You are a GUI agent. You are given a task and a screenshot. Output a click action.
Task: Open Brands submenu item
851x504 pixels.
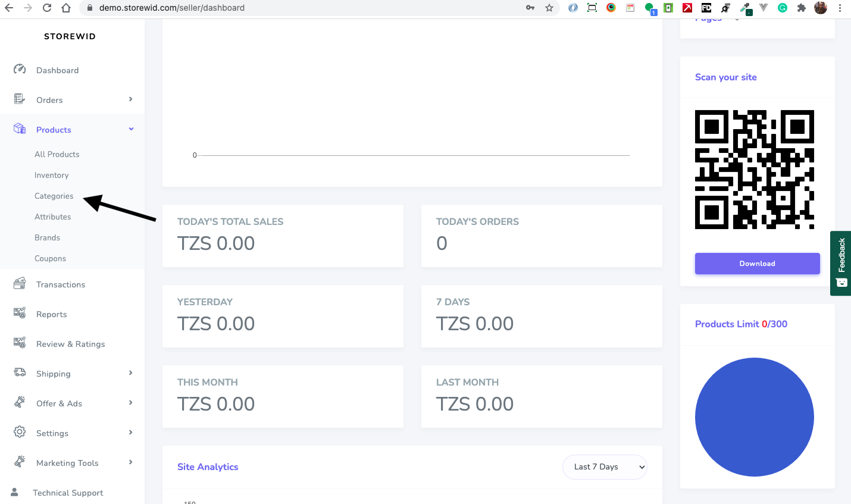48,237
